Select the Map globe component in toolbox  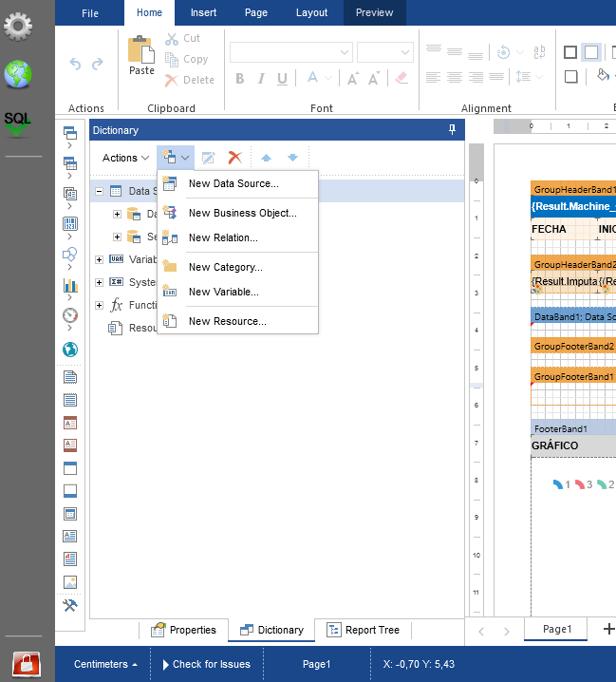70,350
